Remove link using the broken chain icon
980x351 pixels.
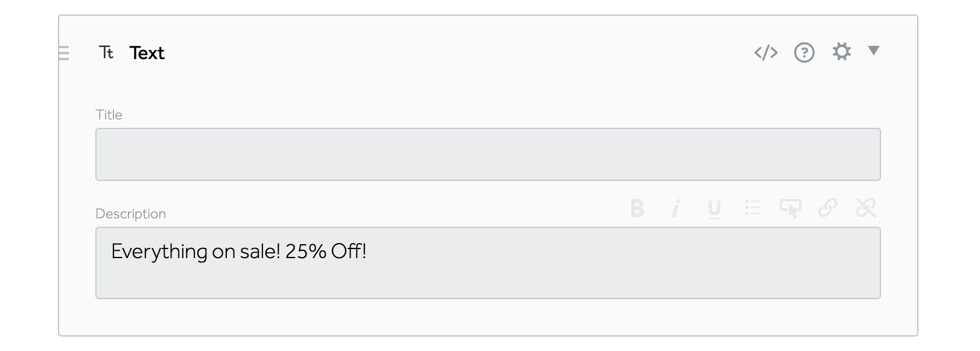click(x=865, y=208)
